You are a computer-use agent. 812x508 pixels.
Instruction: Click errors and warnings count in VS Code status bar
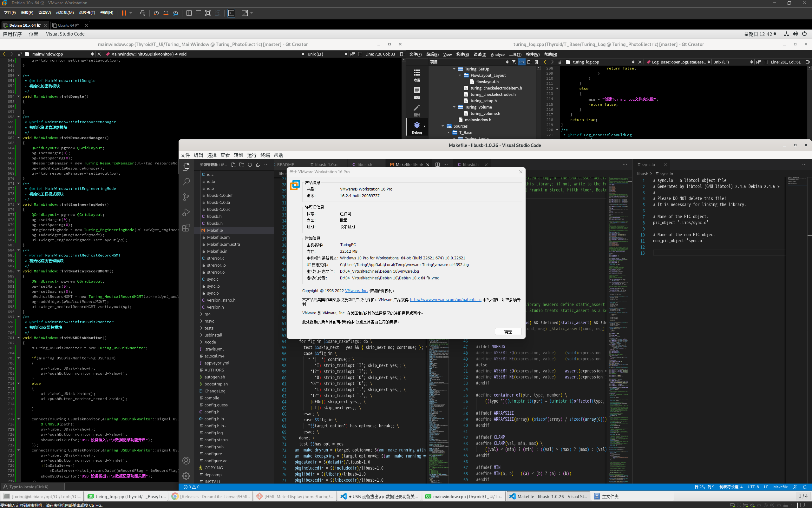(x=192, y=487)
